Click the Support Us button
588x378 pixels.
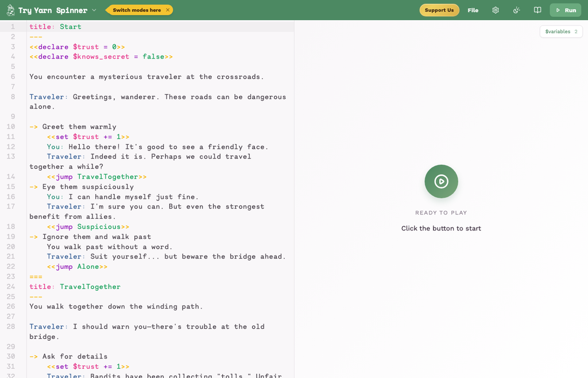439,10
